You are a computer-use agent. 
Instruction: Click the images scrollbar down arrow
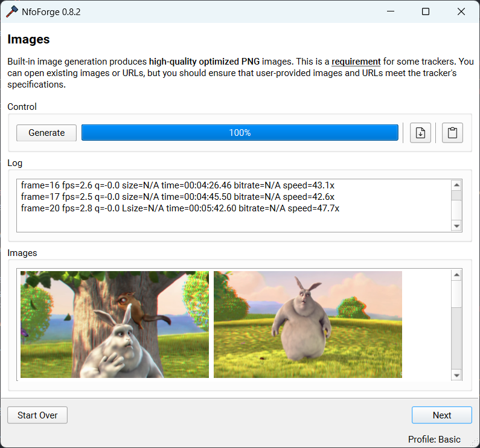pos(456,375)
